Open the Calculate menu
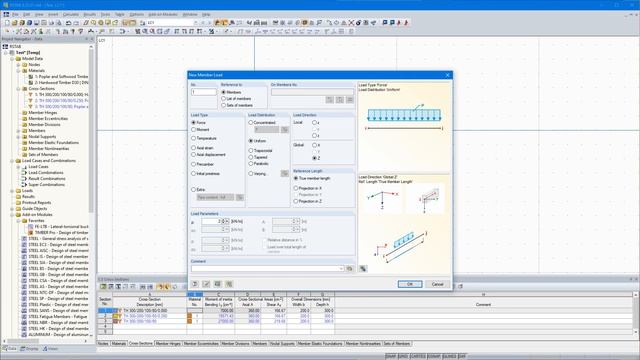 (x=70, y=14)
